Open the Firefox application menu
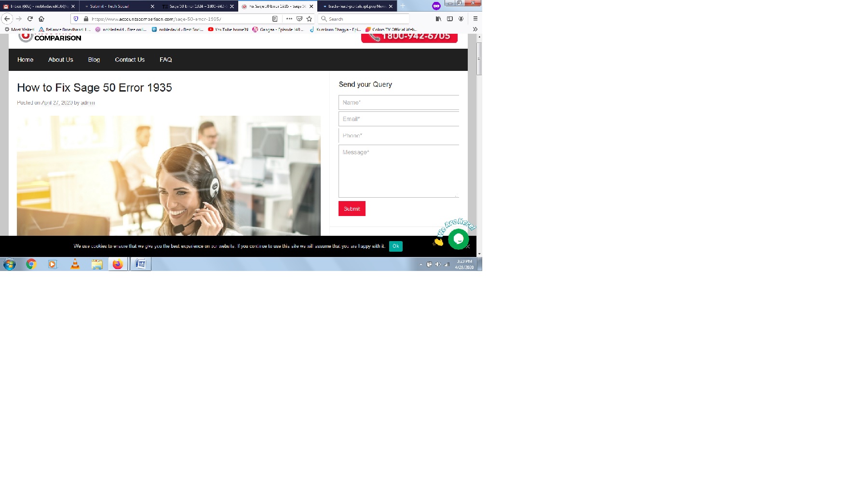The height and width of the screenshot is (487, 868). click(x=475, y=18)
